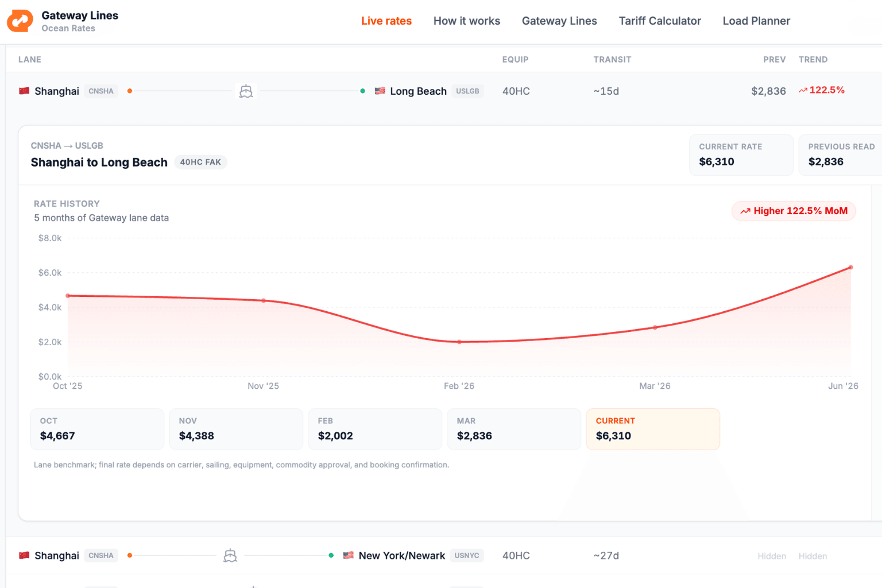Click the Higher 122.5% MoM badge
The width and height of the screenshot is (882, 588).
794,211
